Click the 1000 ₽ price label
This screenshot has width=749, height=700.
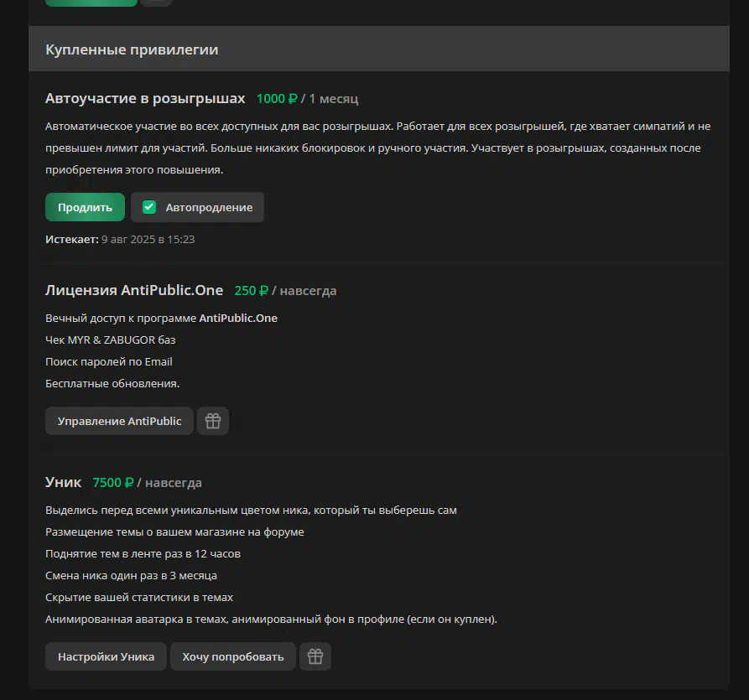[x=277, y=99]
